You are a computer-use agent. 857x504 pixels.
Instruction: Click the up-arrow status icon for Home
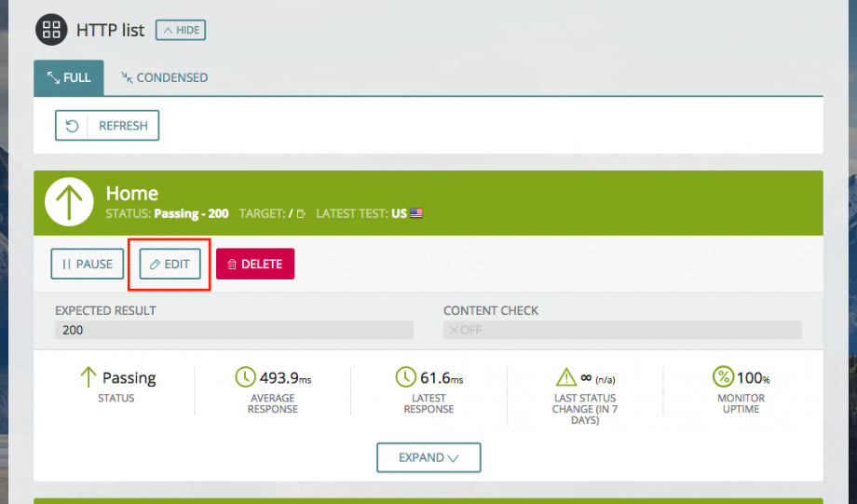[70, 202]
